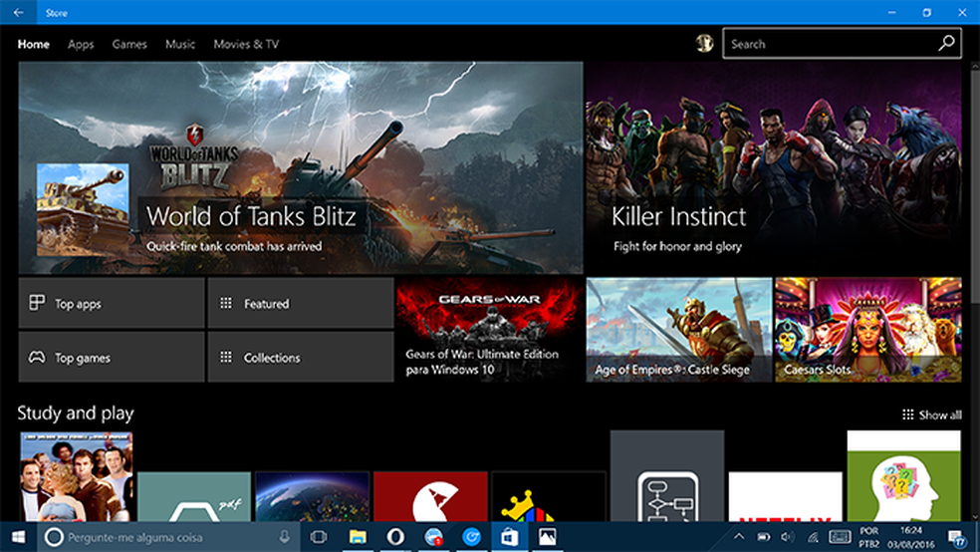The image size is (980, 552).
Task: Open the colorful crown app tile
Action: (549, 497)
